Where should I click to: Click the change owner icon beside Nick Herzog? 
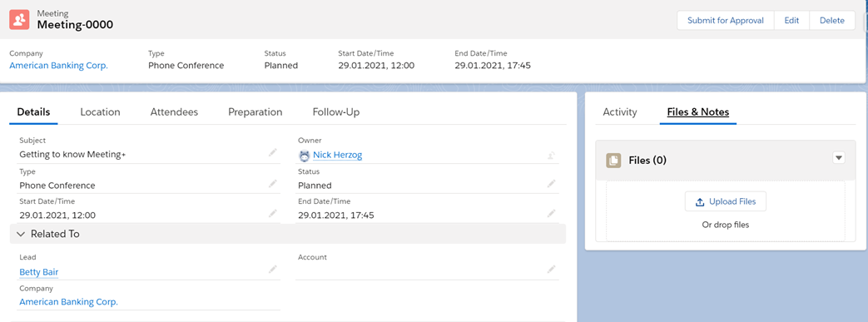click(x=552, y=156)
